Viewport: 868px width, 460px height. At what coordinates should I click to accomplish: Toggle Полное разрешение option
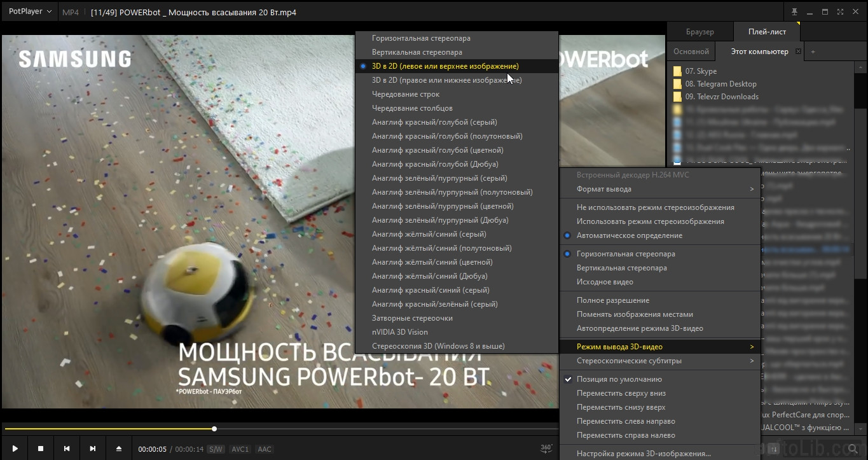(x=660, y=300)
